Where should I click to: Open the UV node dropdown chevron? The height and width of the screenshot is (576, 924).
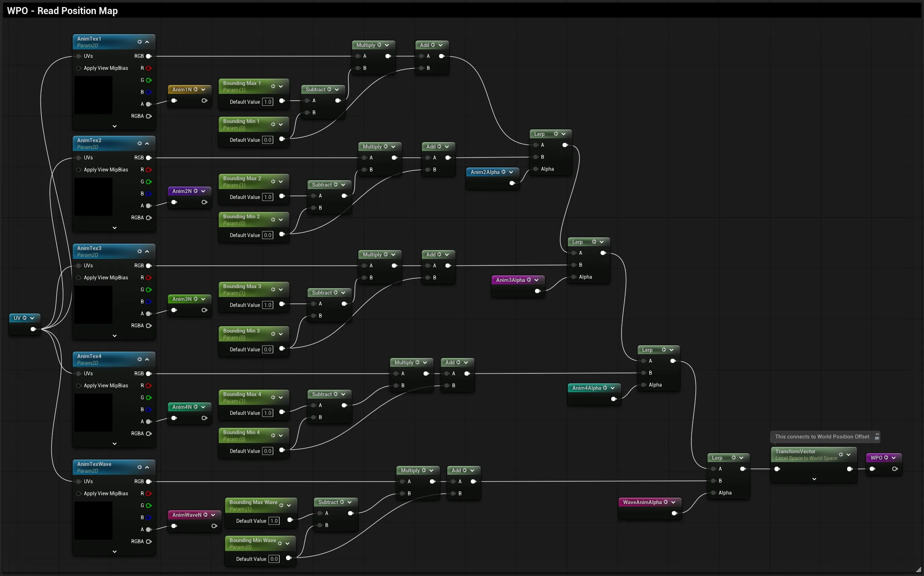click(x=32, y=318)
